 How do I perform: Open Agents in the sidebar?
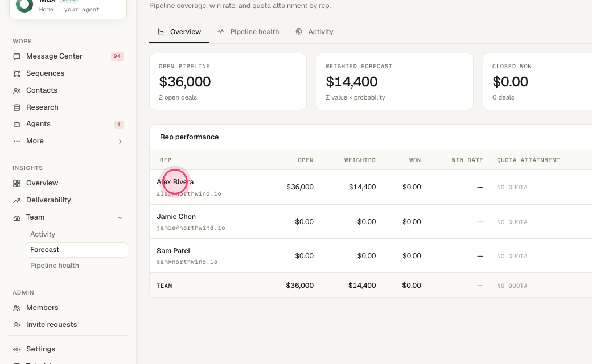(68, 124)
